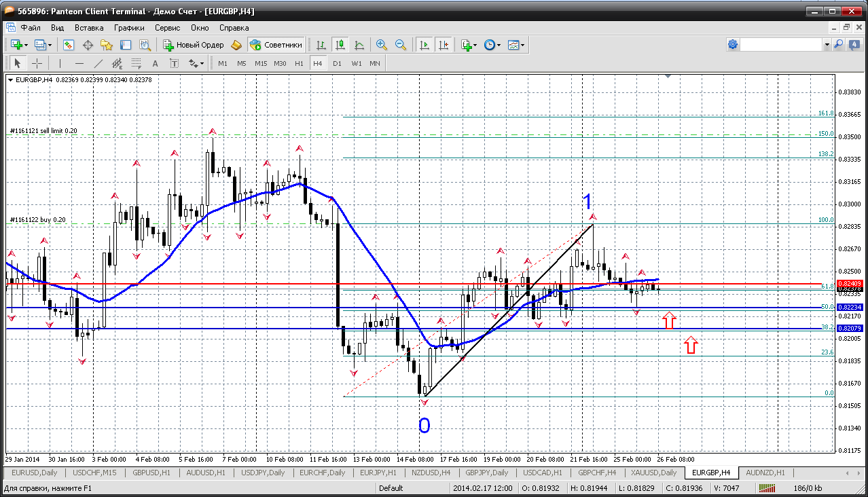Click the connection status bars indicator
Screen dimensions: 868x497
coord(767,487)
